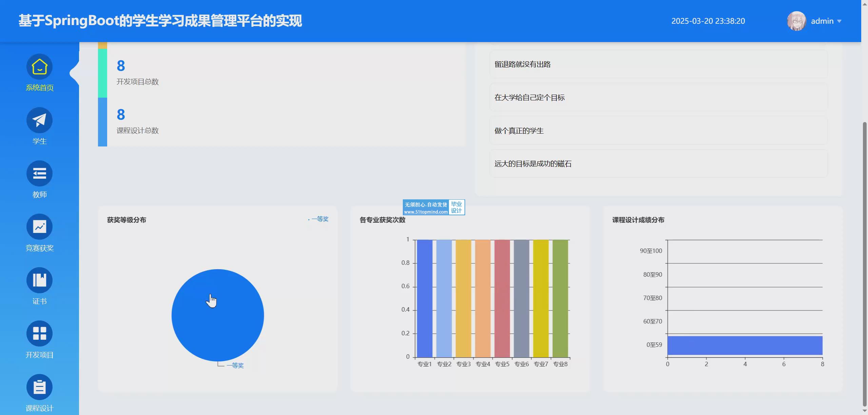This screenshot has width=868, height=415.
Task: Select the 教师 list icon
Action: click(x=39, y=174)
